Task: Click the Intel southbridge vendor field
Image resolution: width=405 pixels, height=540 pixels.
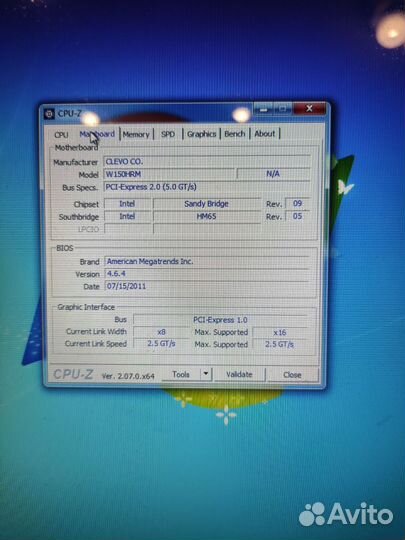Action: point(127,216)
